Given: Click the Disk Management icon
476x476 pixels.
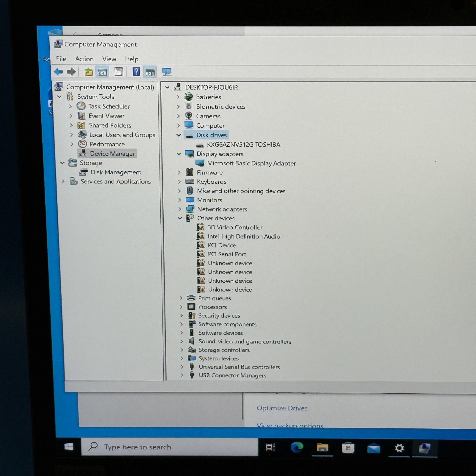Looking at the screenshot, I should 83,172.
